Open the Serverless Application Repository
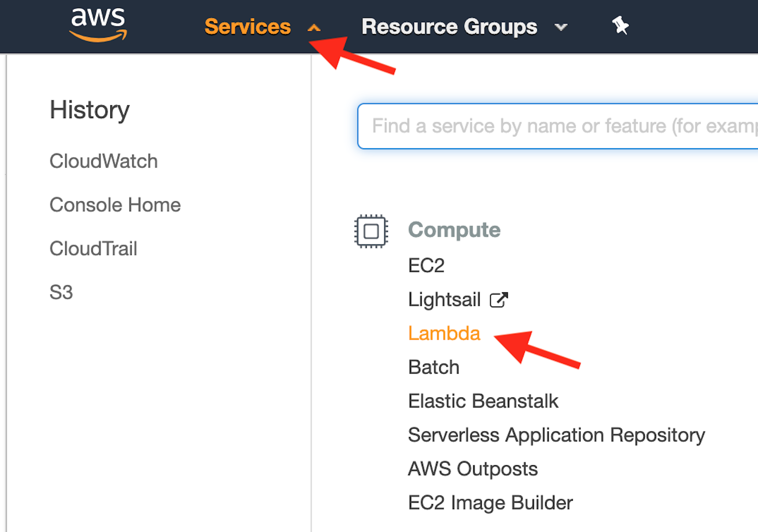 556,435
